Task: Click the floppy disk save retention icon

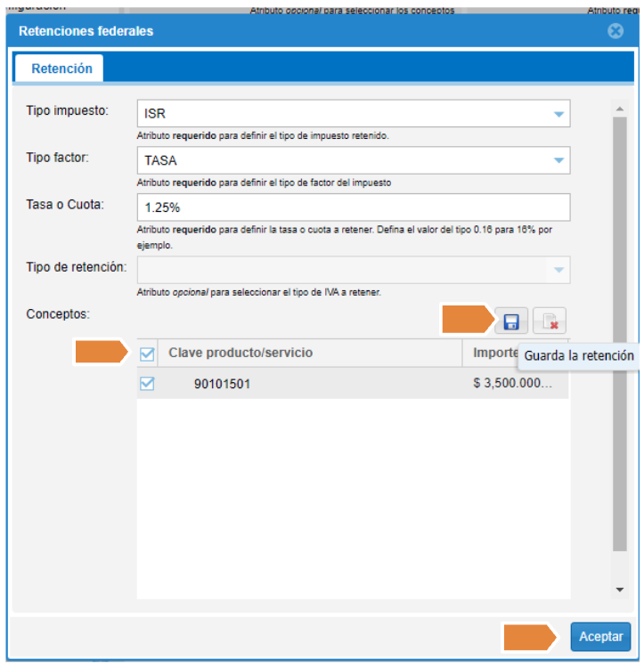Action: (x=511, y=321)
